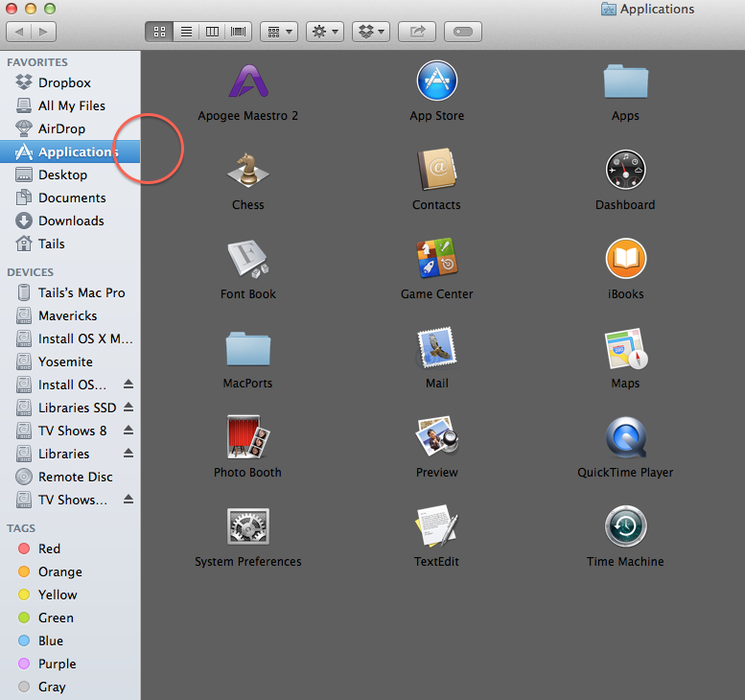The height and width of the screenshot is (700, 745).
Task: Filter by the Purple tag
Action: (x=70, y=664)
